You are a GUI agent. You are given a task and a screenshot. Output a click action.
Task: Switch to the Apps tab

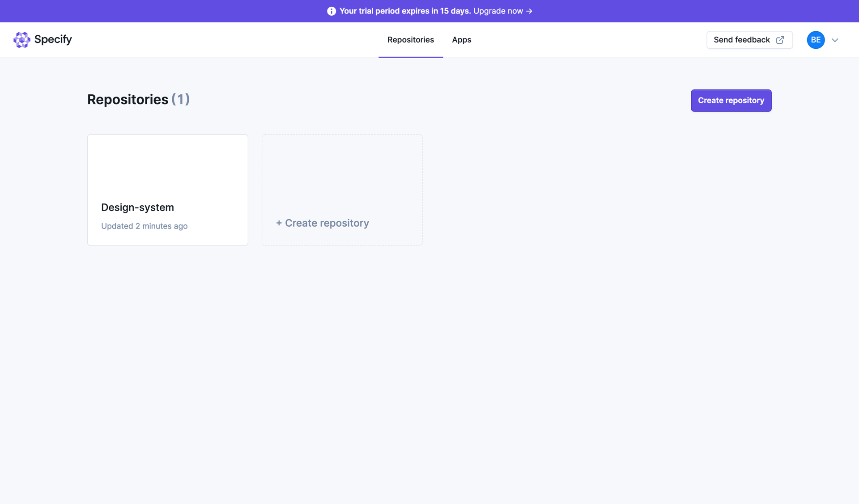[x=462, y=40]
